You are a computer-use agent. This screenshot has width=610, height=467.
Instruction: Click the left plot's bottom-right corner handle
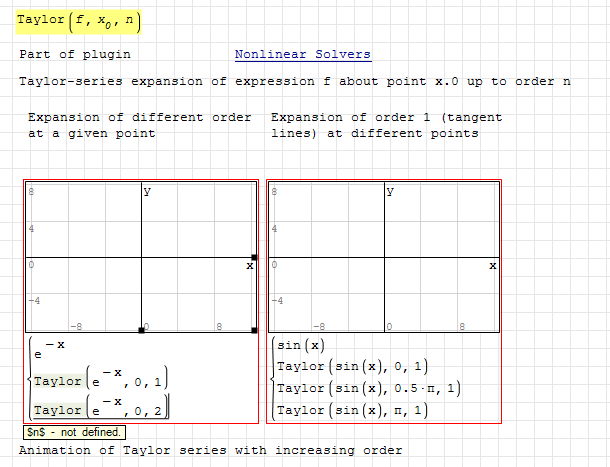tap(254, 330)
